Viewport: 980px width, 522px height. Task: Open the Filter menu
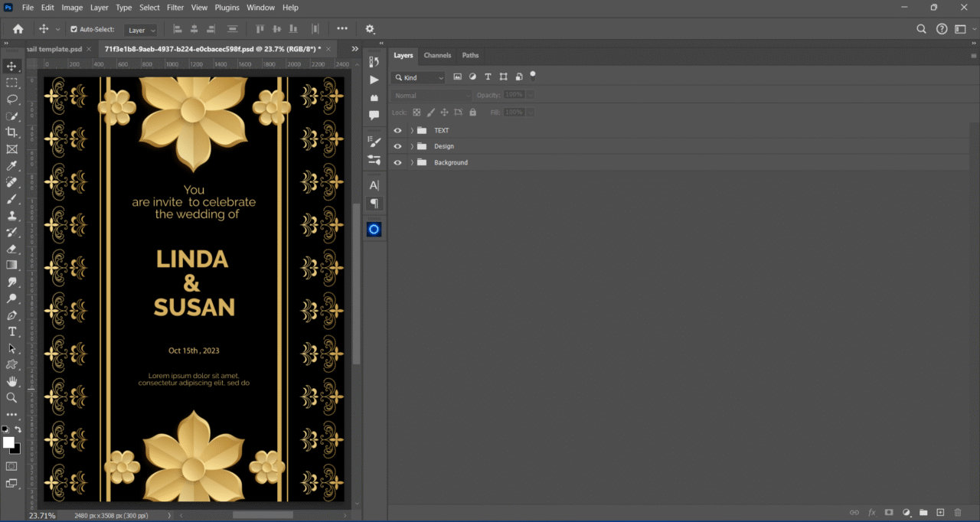175,8
